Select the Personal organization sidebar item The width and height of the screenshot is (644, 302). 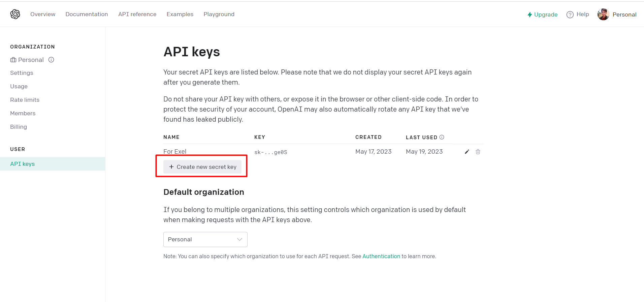(30, 60)
